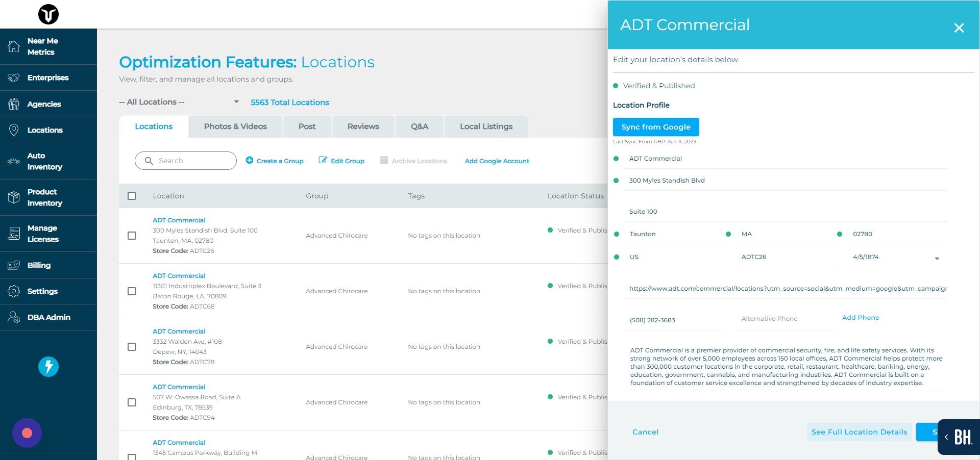Switch to the Reviews tab
The height and width of the screenshot is (460, 980).
click(x=363, y=126)
